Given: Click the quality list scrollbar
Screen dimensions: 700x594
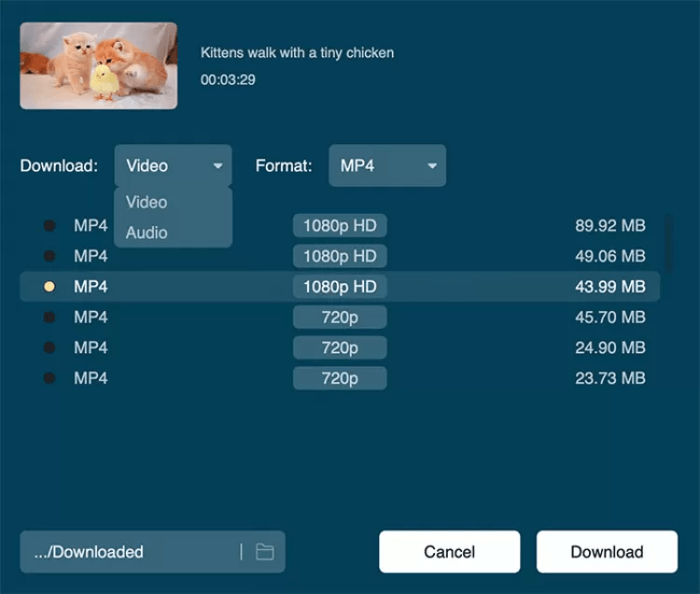Looking at the screenshot, I should coord(668,238).
